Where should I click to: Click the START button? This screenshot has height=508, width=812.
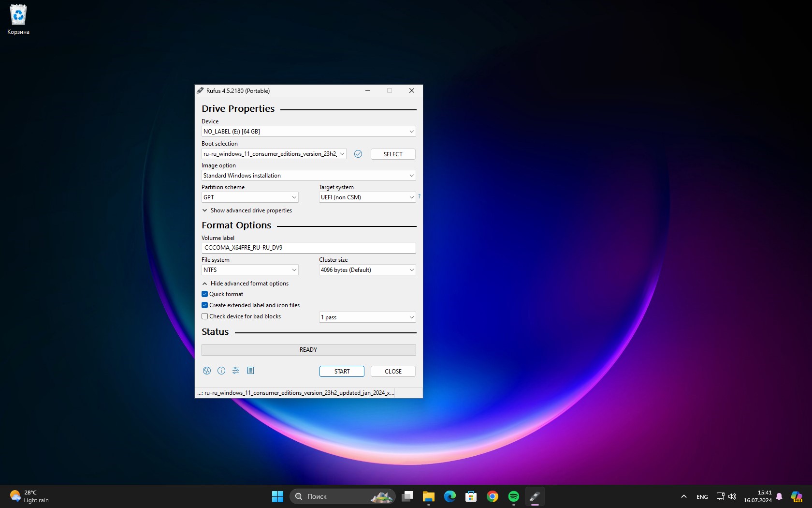342,371
